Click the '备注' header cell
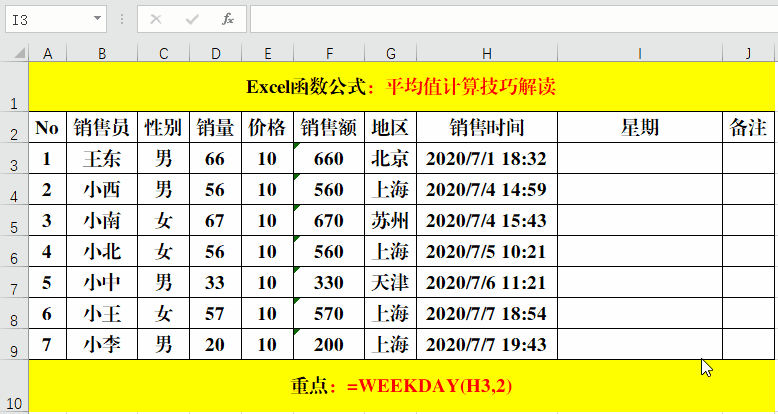 [x=748, y=127]
